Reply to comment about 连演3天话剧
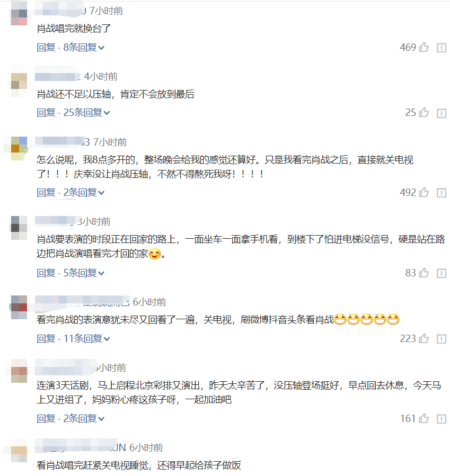This screenshot has height=476, width=450. tap(46, 419)
